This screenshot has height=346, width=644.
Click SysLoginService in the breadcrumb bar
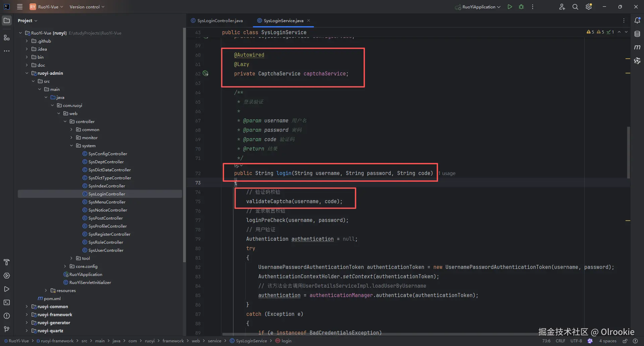[x=249, y=341]
